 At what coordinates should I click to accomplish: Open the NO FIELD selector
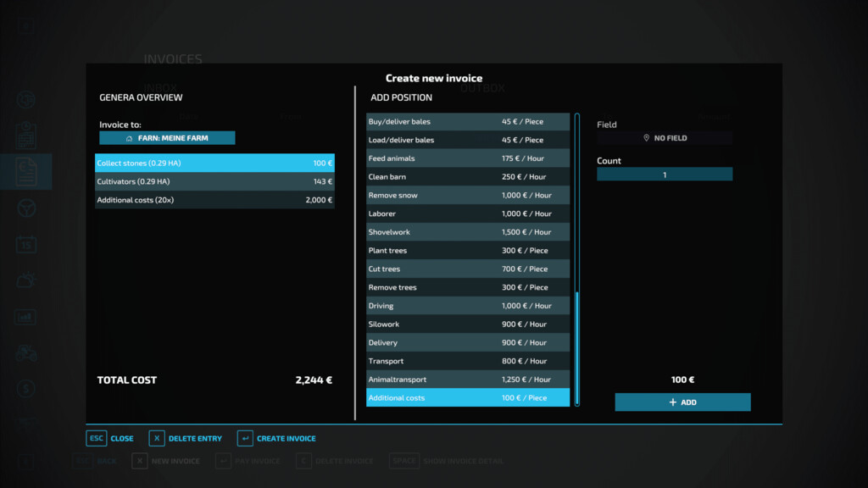(x=665, y=138)
